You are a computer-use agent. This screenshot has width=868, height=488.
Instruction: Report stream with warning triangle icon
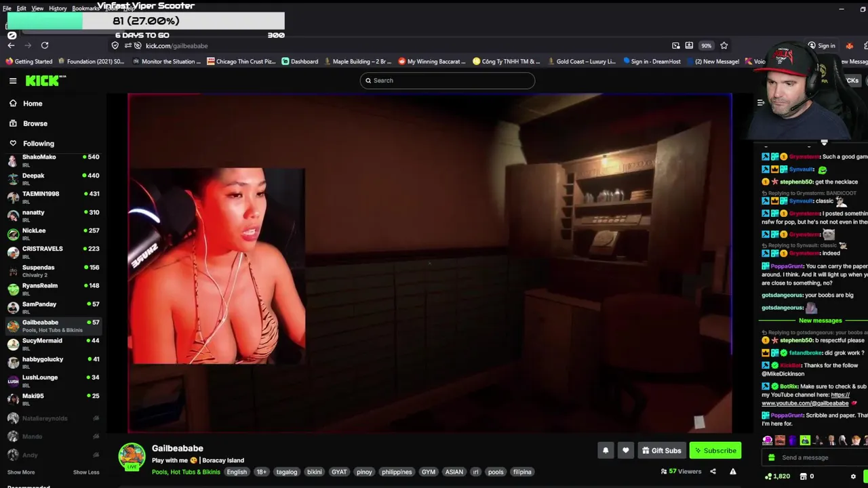(x=733, y=472)
